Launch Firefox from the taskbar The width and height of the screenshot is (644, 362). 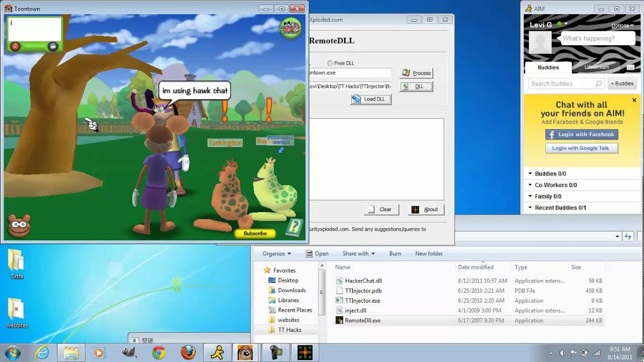coord(188,353)
